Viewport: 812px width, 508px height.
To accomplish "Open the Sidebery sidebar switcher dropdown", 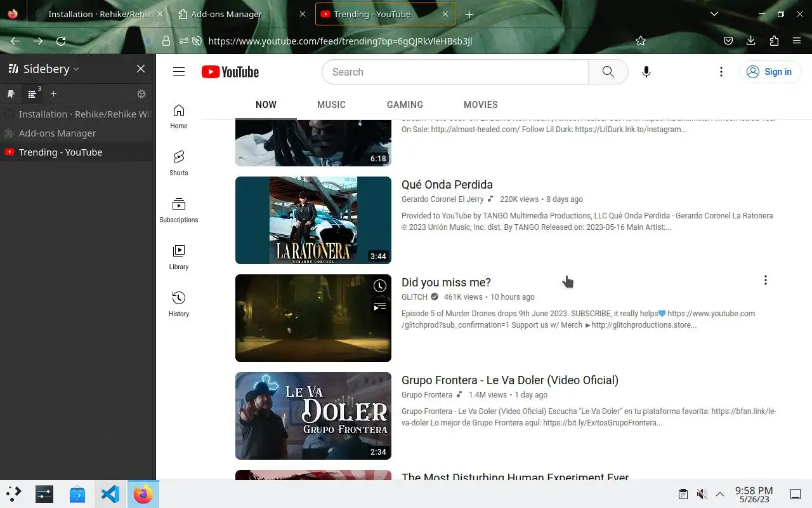I will [43, 69].
